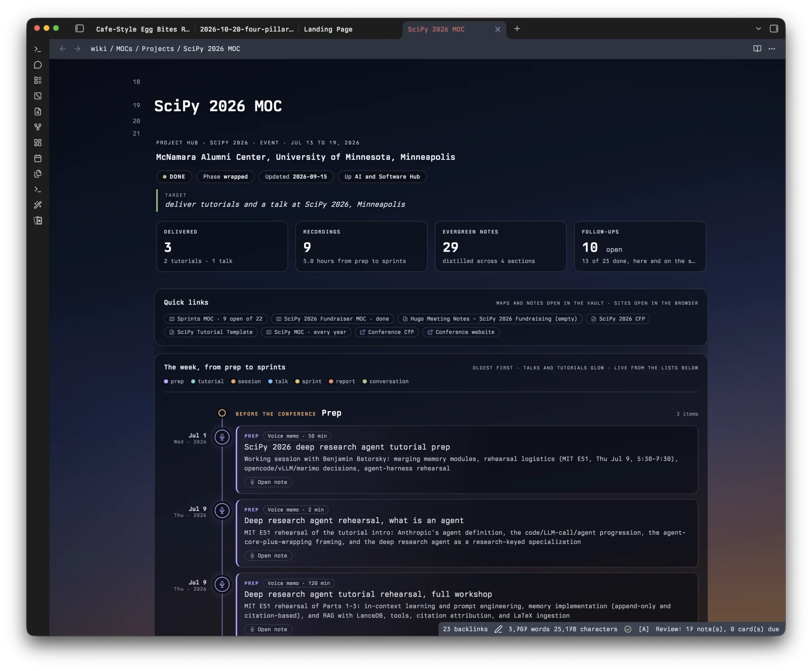
Task: Open SciPy 2026 CFP quick link
Action: 618,319
